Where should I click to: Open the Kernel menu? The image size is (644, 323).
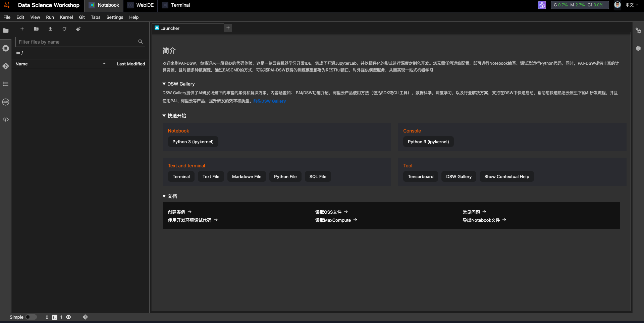click(66, 17)
